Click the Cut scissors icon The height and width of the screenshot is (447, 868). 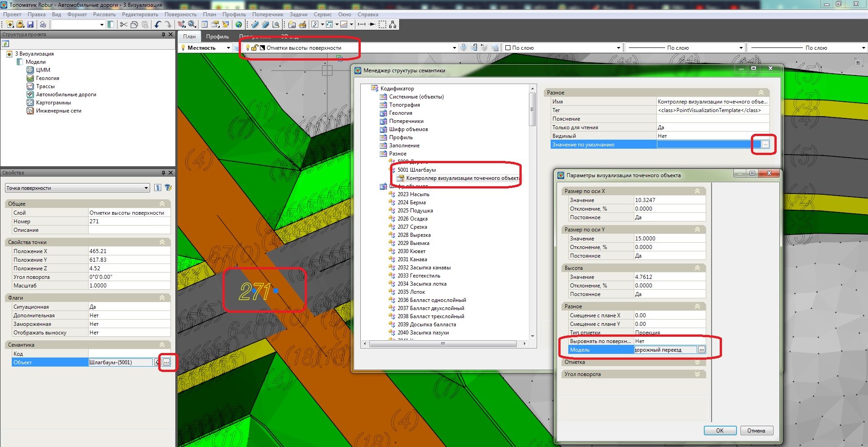coord(123,24)
